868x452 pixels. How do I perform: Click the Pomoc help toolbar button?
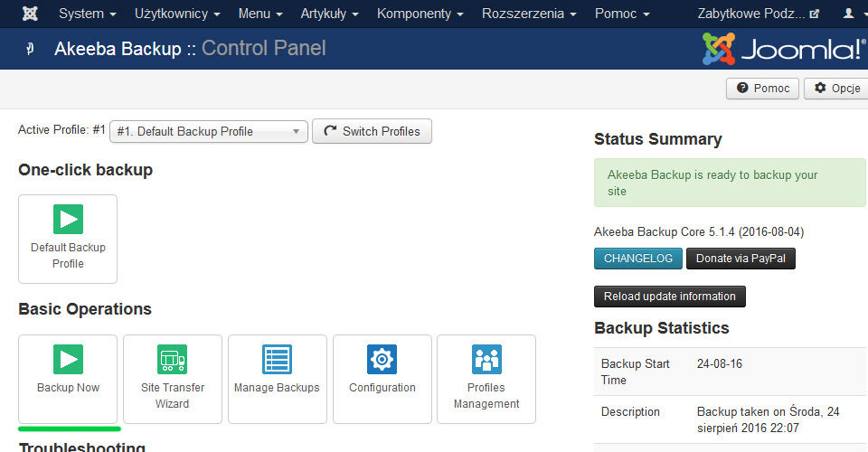[x=763, y=89]
